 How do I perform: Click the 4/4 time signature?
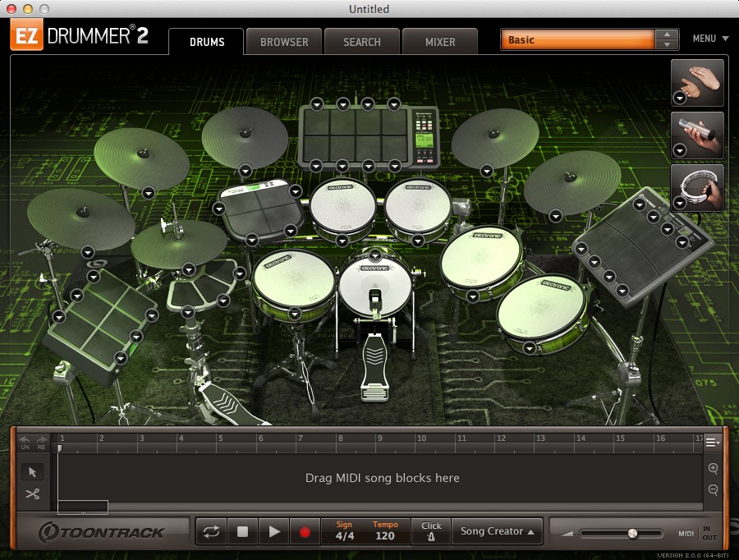tap(345, 535)
